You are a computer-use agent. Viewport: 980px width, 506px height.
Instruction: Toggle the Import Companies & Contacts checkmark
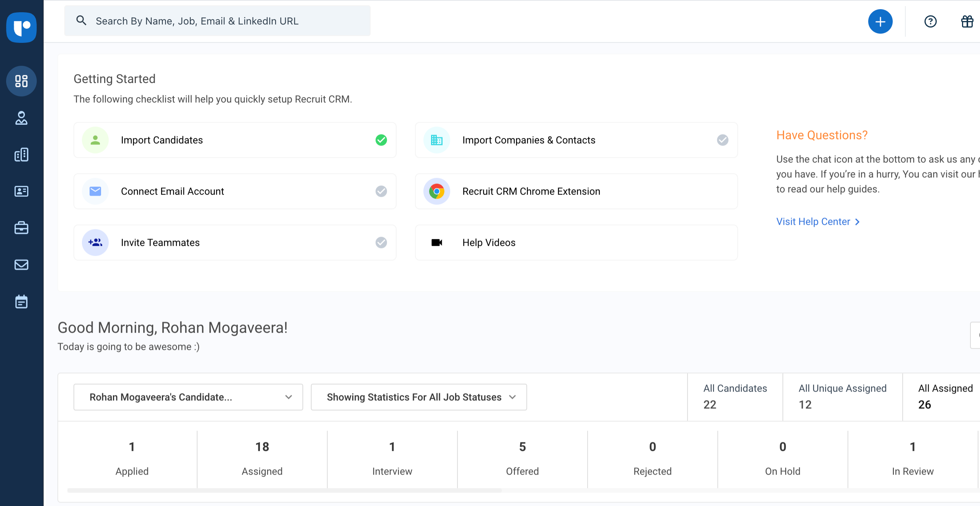[723, 140]
